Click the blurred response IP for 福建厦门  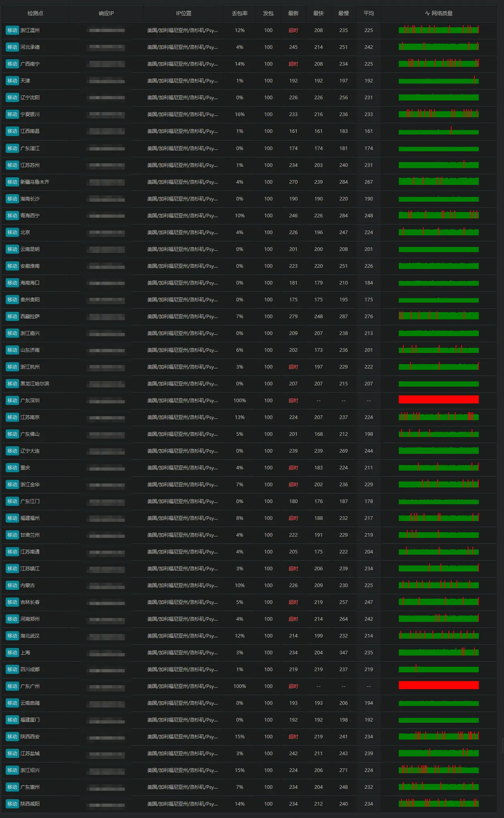107,720
